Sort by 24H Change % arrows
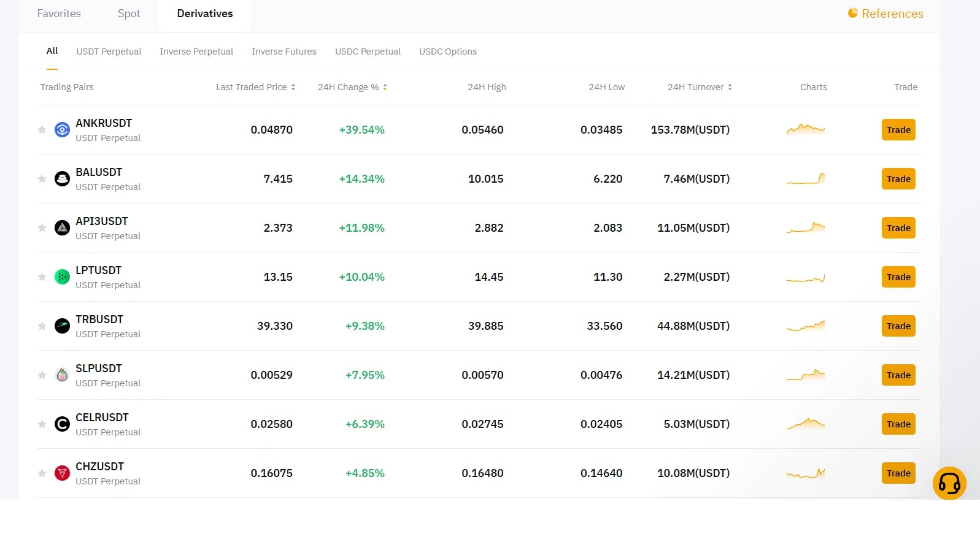980x542 pixels. click(385, 87)
